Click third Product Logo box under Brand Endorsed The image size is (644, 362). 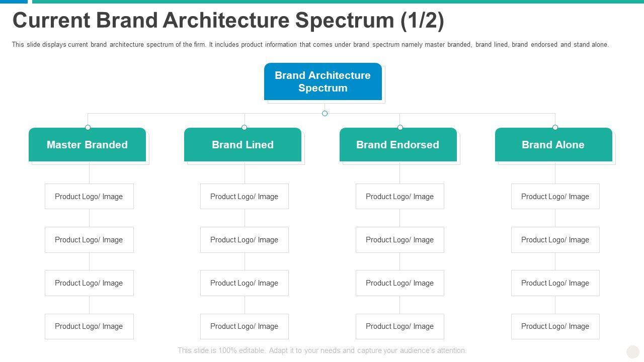coord(400,283)
